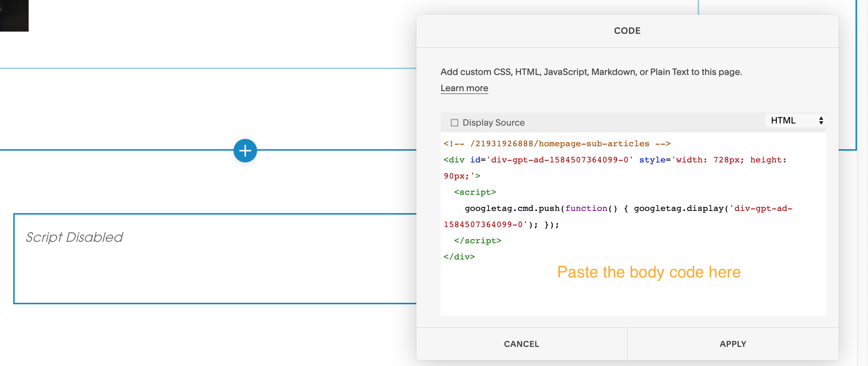Open the Learn more link
Image resolution: width=868 pixels, height=366 pixels.
(x=464, y=88)
